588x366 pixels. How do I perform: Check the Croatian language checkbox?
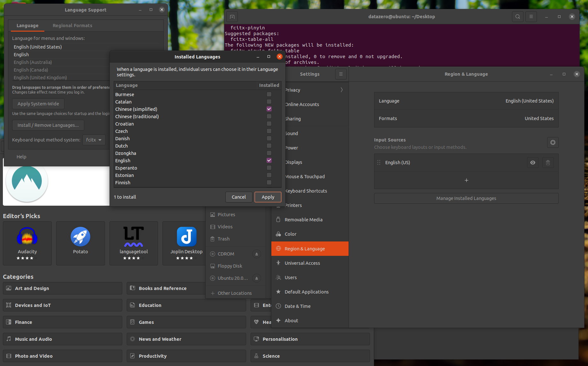click(x=269, y=124)
